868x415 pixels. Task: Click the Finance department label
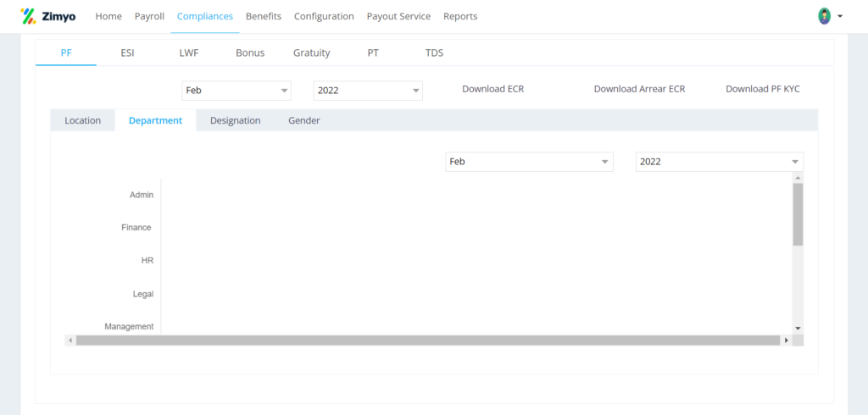pos(136,228)
